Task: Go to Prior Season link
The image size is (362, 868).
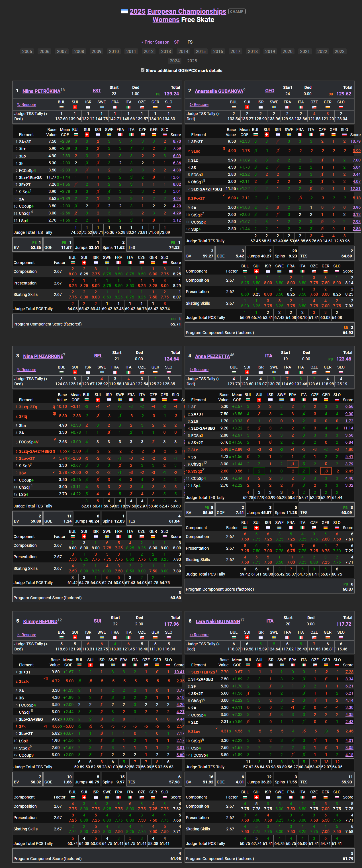Action: (x=156, y=42)
